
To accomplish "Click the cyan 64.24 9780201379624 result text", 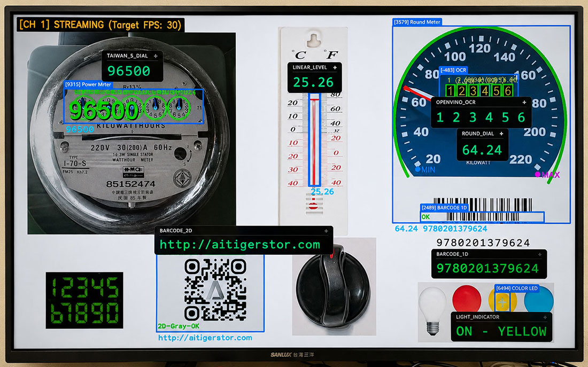I will pyautogui.click(x=441, y=229).
